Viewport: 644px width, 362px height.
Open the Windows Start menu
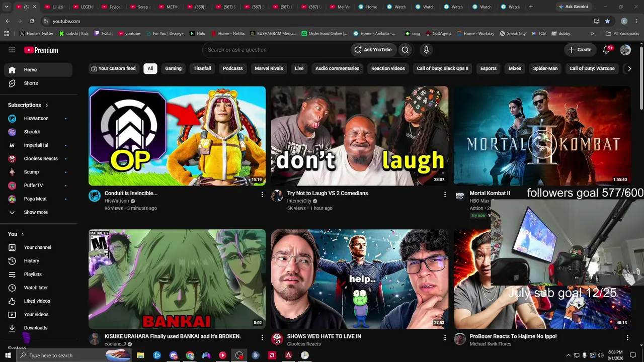(8, 355)
